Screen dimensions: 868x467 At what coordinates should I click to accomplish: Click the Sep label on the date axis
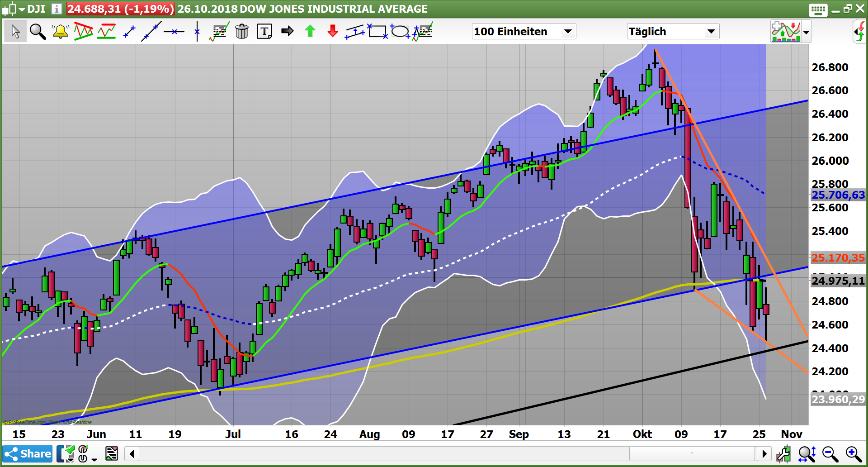pyautogui.click(x=519, y=434)
